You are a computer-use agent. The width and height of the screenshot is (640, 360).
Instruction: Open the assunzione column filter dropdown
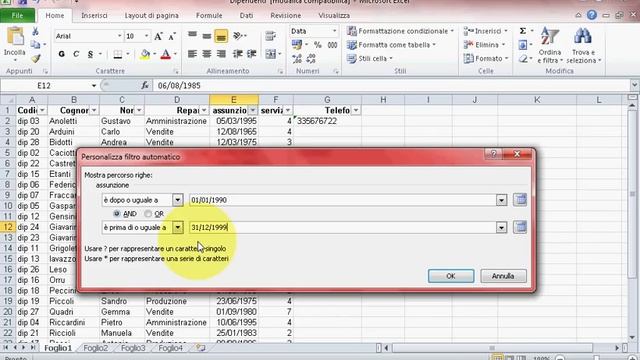tap(253, 110)
